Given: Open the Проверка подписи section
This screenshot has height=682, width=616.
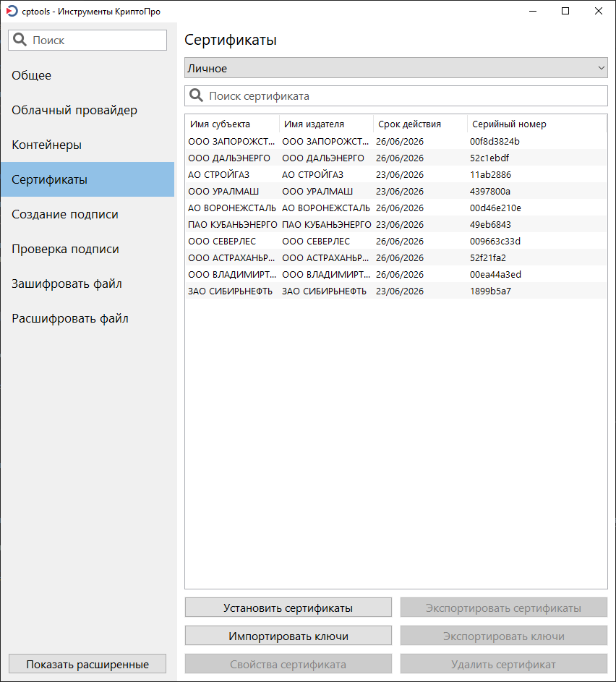Looking at the screenshot, I should [65, 249].
